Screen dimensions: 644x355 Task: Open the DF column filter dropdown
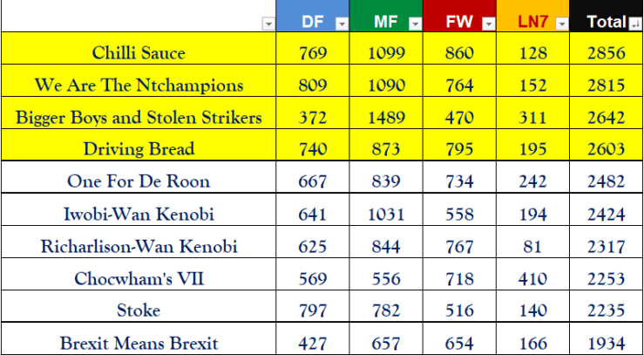[341, 24]
